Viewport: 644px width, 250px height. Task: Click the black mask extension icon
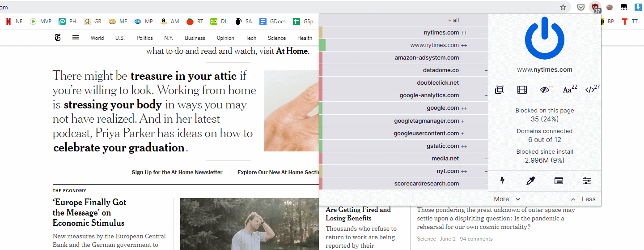[624, 7]
